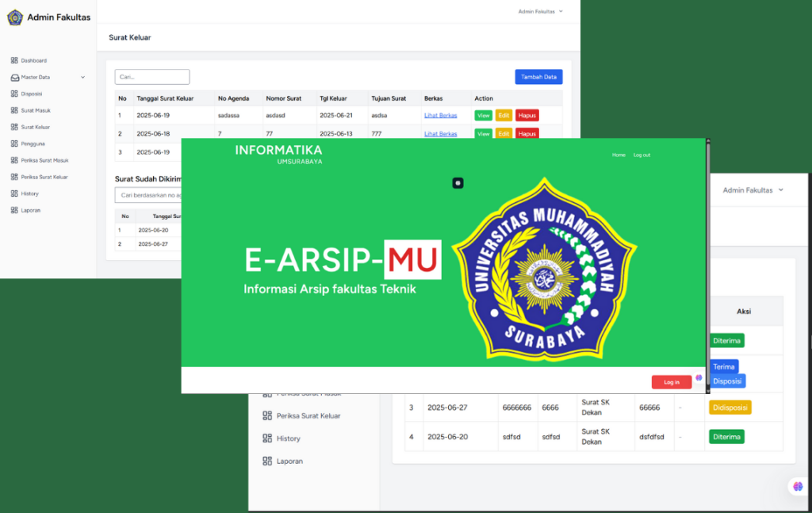
Task: Click the asdasd cell in the Nomor Surat column
Action: pyautogui.click(x=275, y=116)
